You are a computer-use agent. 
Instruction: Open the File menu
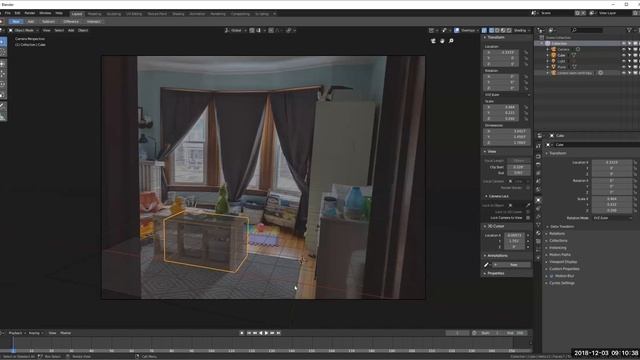tap(8, 13)
